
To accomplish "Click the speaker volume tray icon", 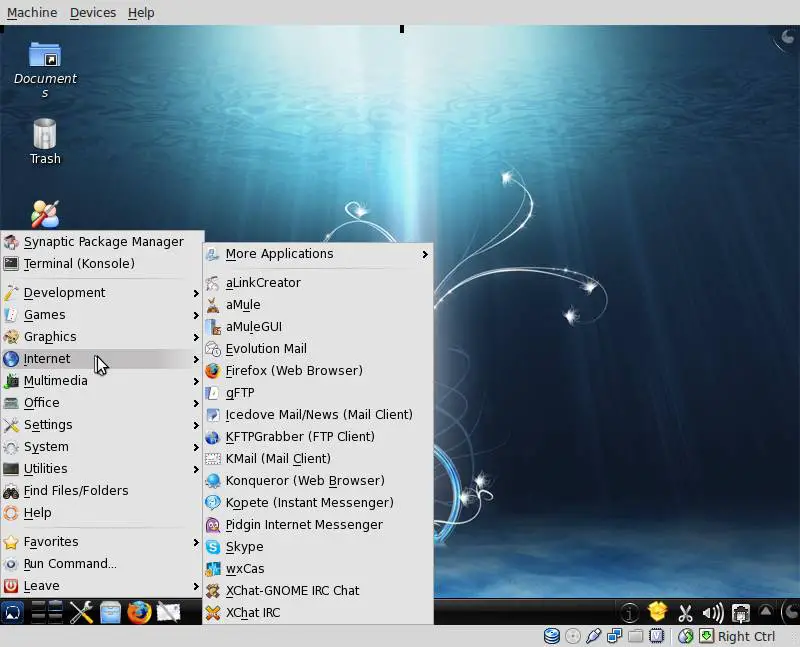I will coord(713,612).
